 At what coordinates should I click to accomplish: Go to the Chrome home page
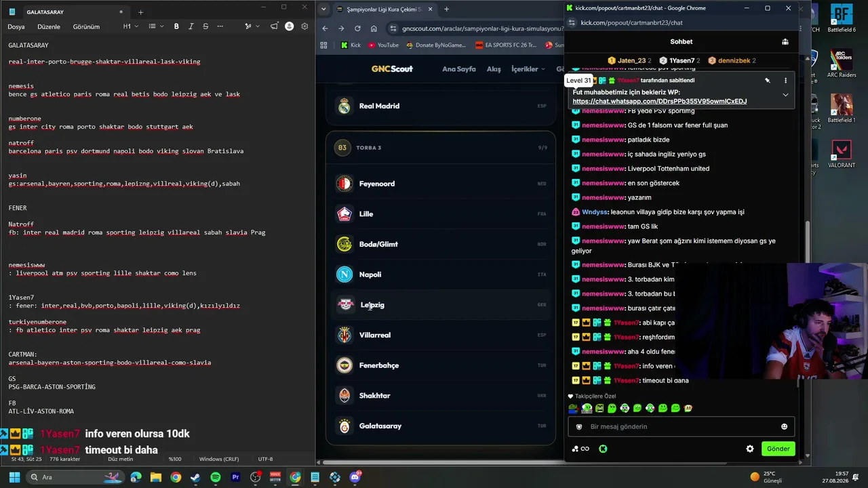pyautogui.click(x=374, y=28)
